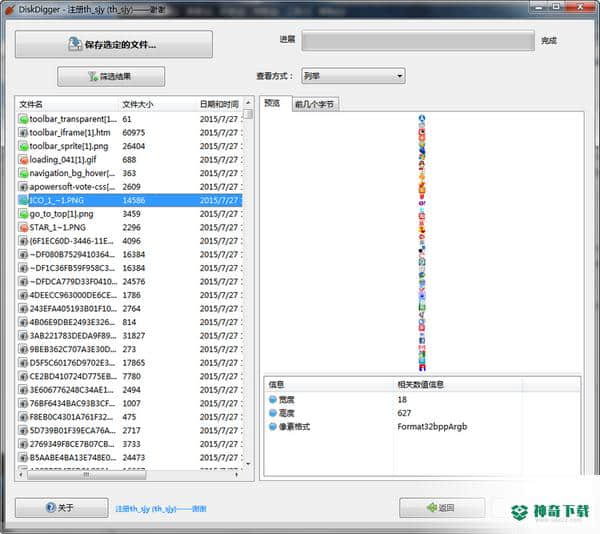Click the icon of 5D739B01F39ECA76A... file
The width and height of the screenshot is (600, 534).
(23, 431)
